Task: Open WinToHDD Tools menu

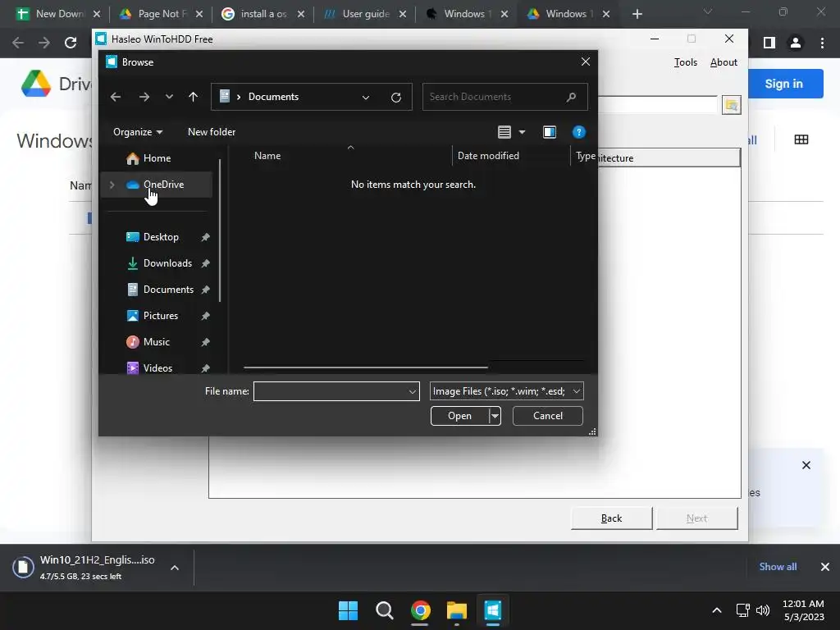Action: point(685,62)
